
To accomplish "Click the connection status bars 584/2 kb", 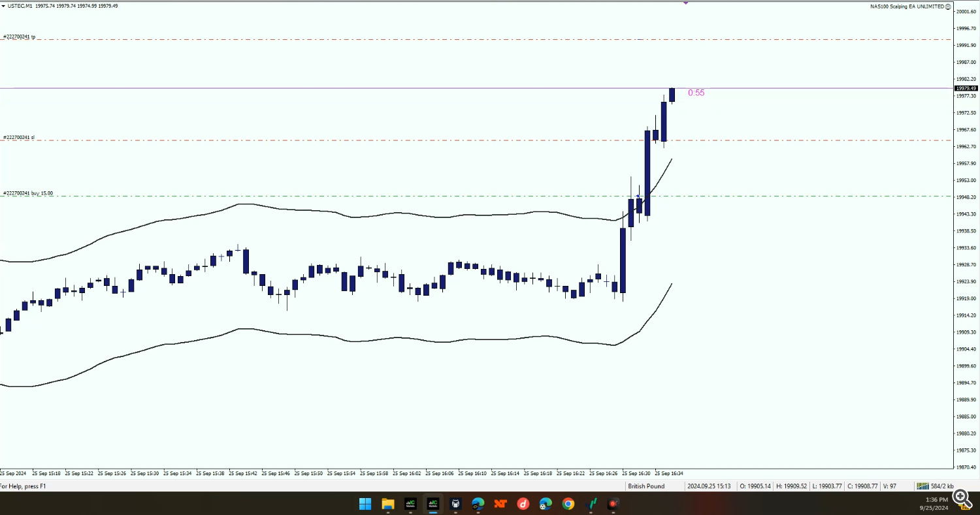I will (x=935, y=486).
